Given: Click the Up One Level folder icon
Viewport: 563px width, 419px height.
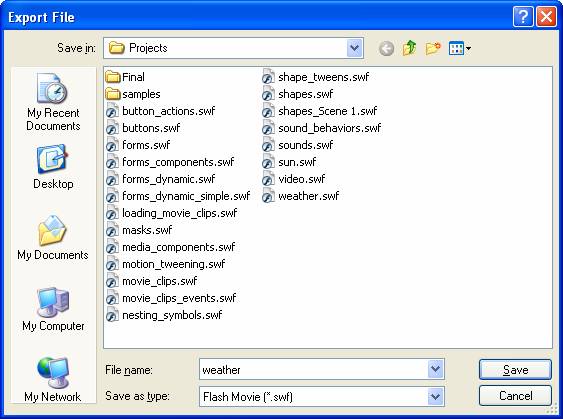Looking at the screenshot, I should tap(409, 48).
